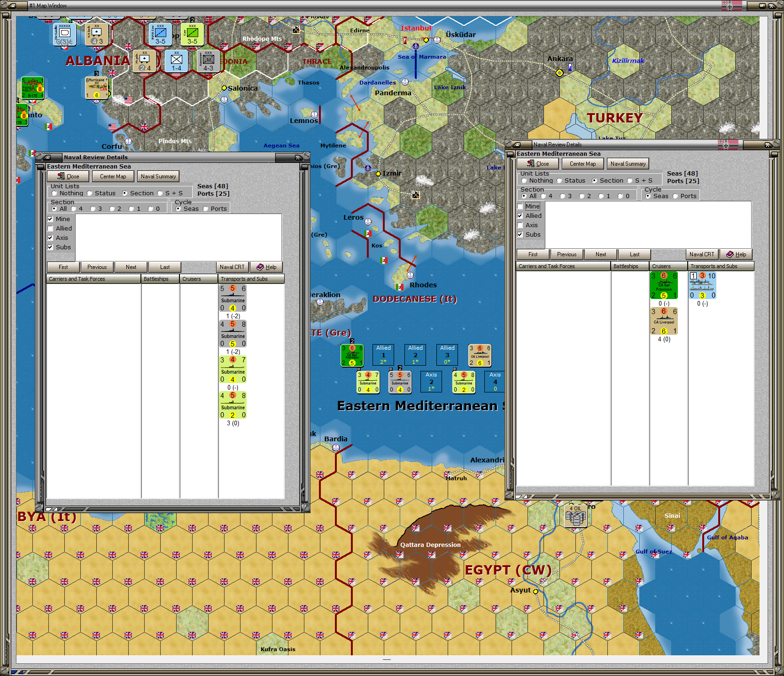
Task: Click the 4-5-8 submarine on the map
Action: coord(464,382)
